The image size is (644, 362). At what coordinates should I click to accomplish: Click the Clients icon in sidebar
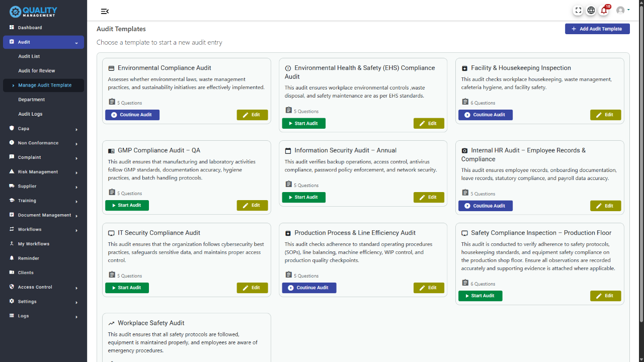[x=12, y=273]
